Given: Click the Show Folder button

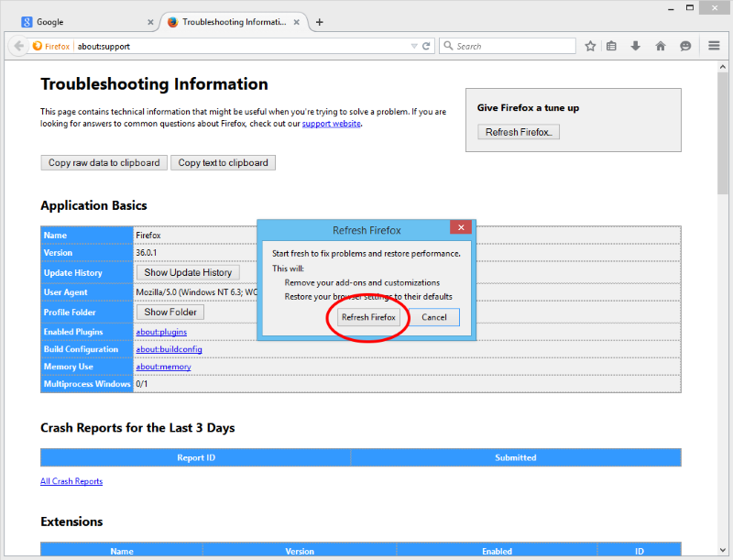Looking at the screenshot, I should (170, 312).
